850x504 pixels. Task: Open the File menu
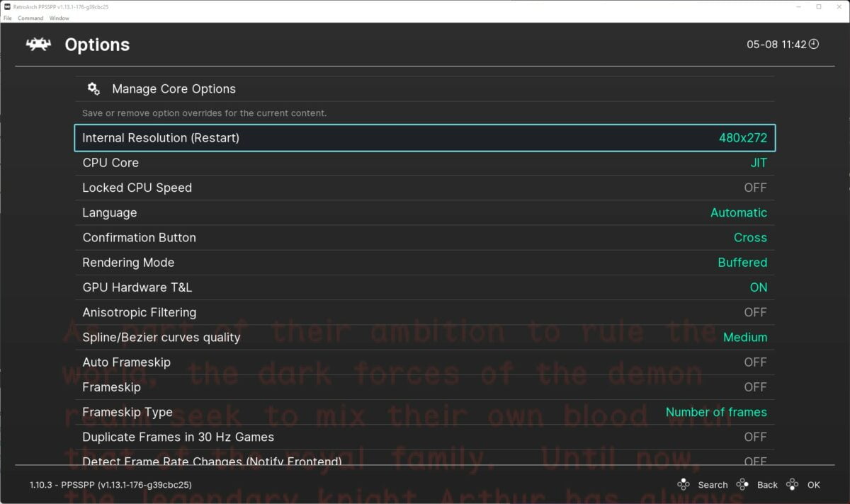pyautogui.click(x=8, y=18)
